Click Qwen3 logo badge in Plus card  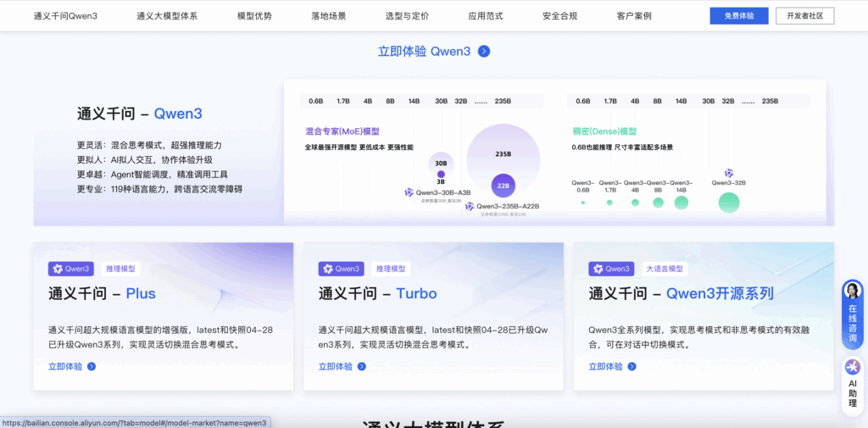(x=72, y=270)
